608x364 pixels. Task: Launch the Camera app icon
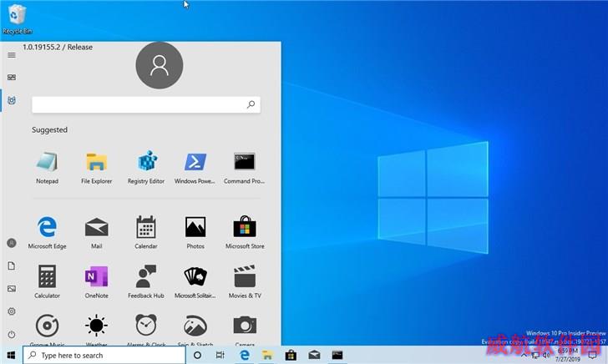pyautogui.click(x=245, y=326)
